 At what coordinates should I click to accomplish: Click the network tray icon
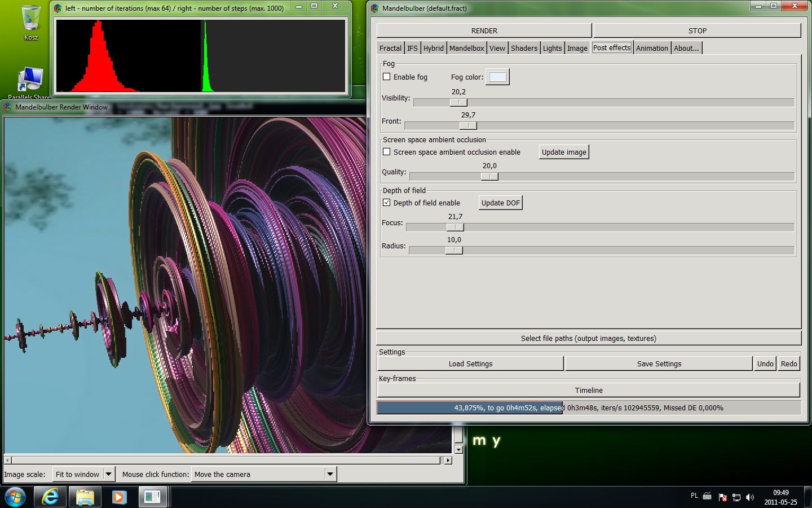736,497
